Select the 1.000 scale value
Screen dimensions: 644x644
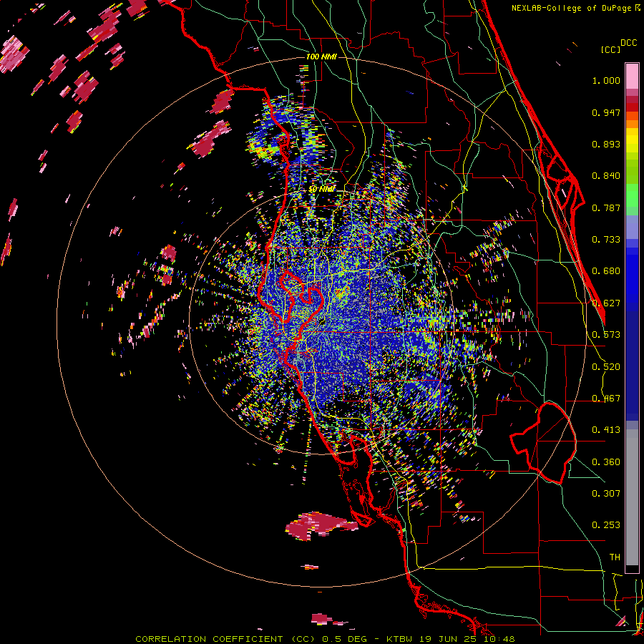(x=606, y=80)
